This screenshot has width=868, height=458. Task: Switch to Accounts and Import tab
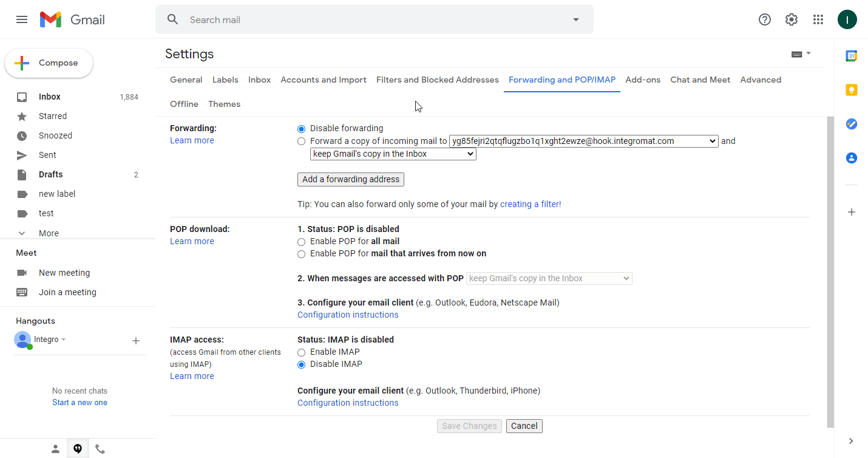pyautogui.click(x=323, y=80)
